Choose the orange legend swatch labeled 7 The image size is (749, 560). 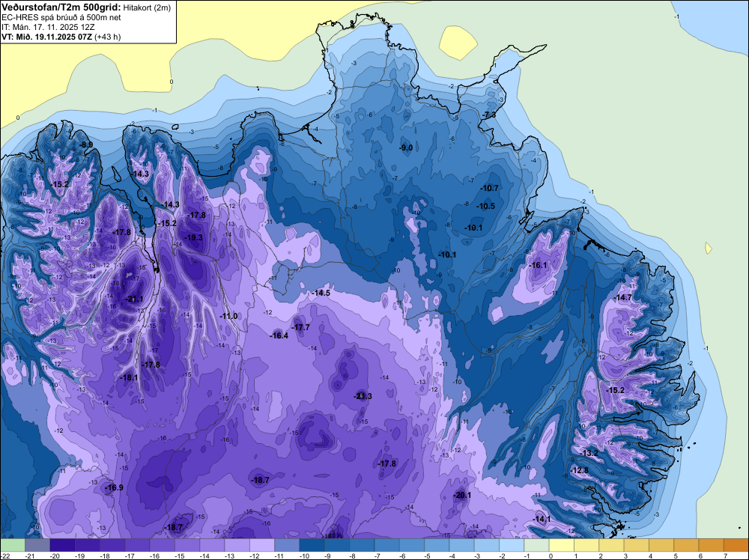[x=736, y=545]
